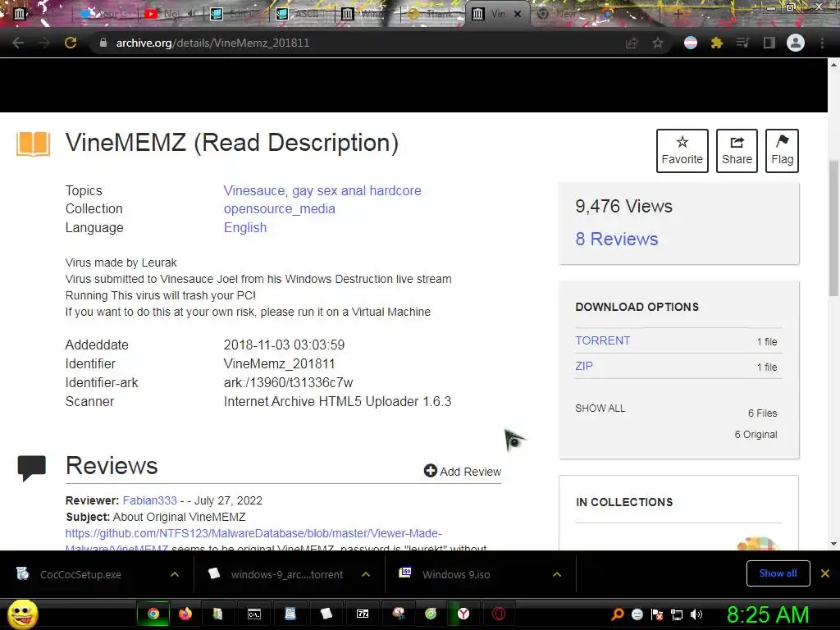Open the Yandex browser taskbar icon
840x630 pixels.
463,614
